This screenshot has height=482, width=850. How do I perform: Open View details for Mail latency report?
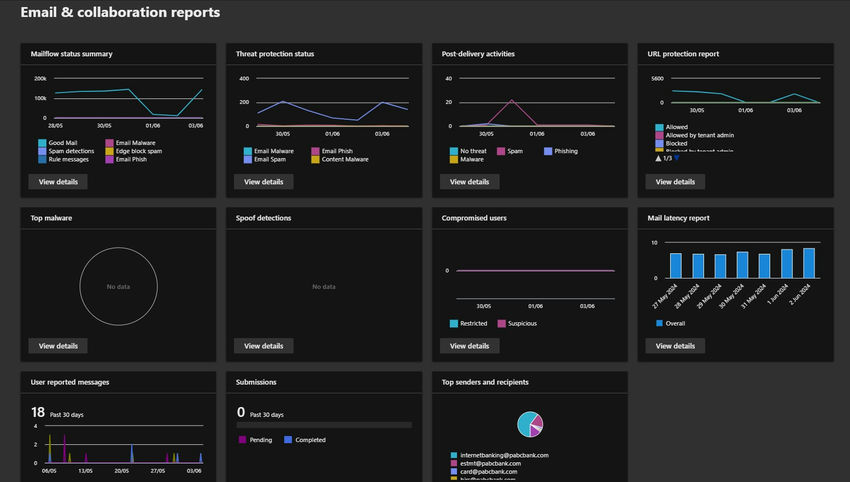(676, 346)
